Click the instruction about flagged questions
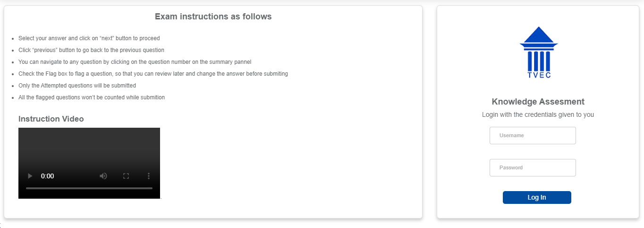The image size is (644, 228). [92, 97]
